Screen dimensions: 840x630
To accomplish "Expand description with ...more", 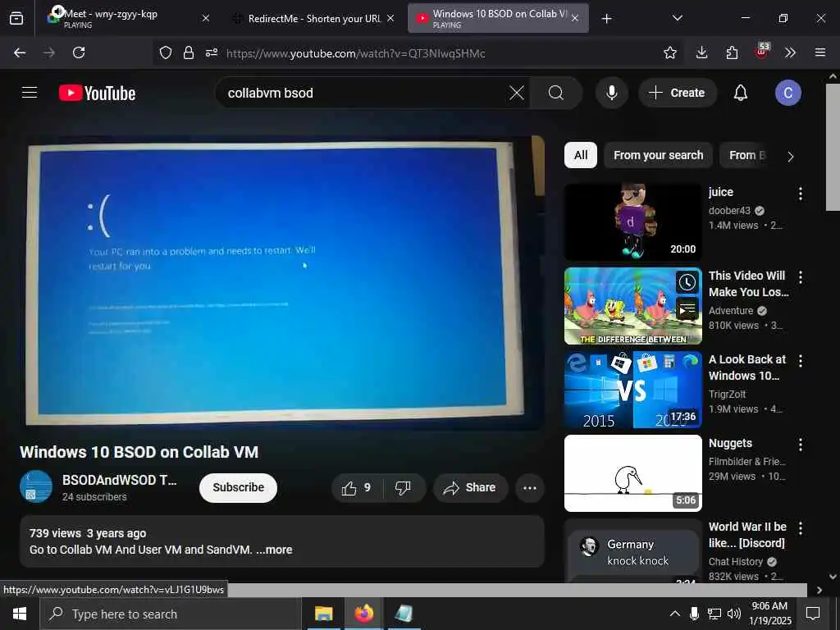I will [274, 550].
